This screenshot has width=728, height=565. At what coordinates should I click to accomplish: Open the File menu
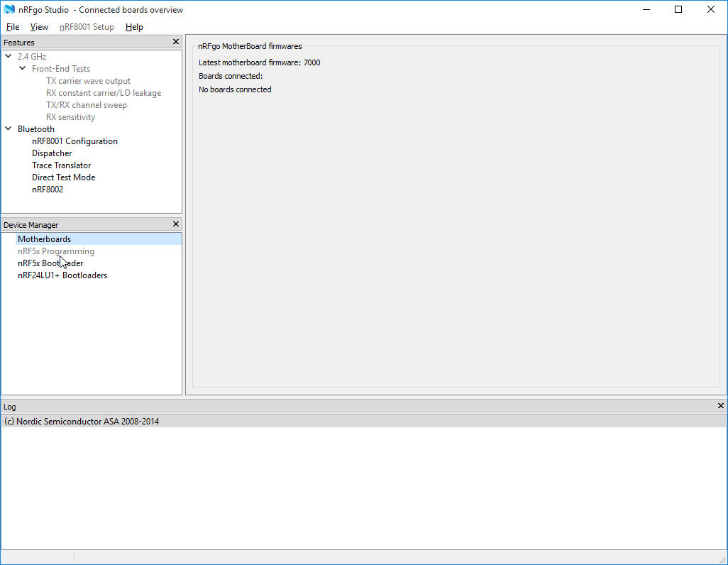click(x=13, y=27)
